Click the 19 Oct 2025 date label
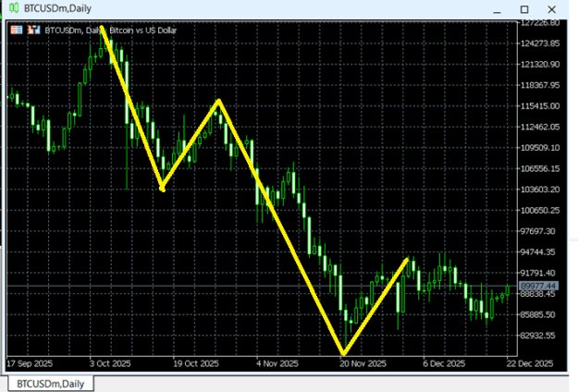 [x=196, y=363]
